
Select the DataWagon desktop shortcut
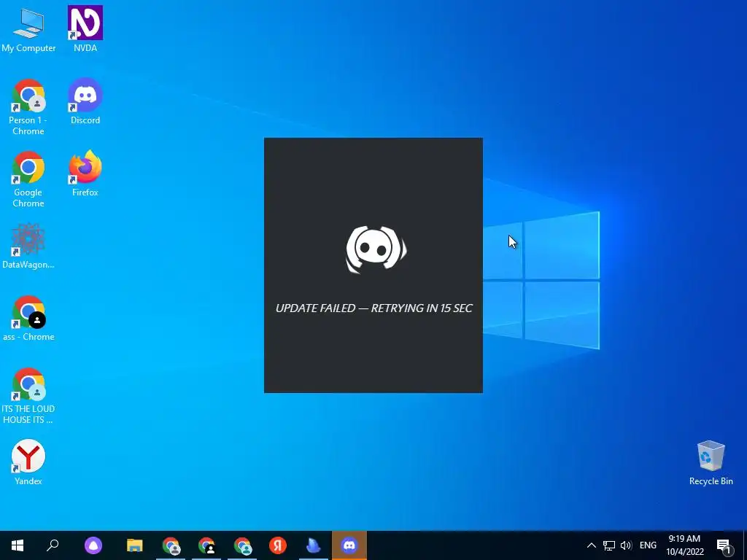[x=28, y=246]
